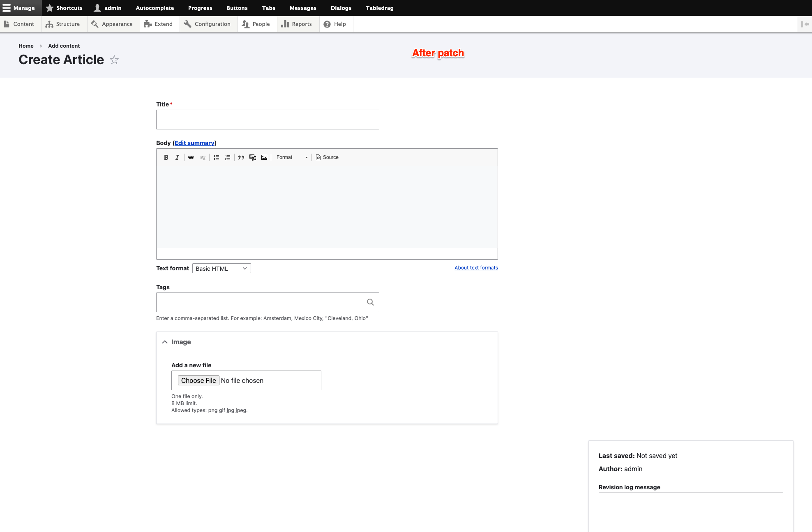The height and width of the screenshot is (532, 812).
Task: Insert an image via the editor toolbar
Action: 264,157
